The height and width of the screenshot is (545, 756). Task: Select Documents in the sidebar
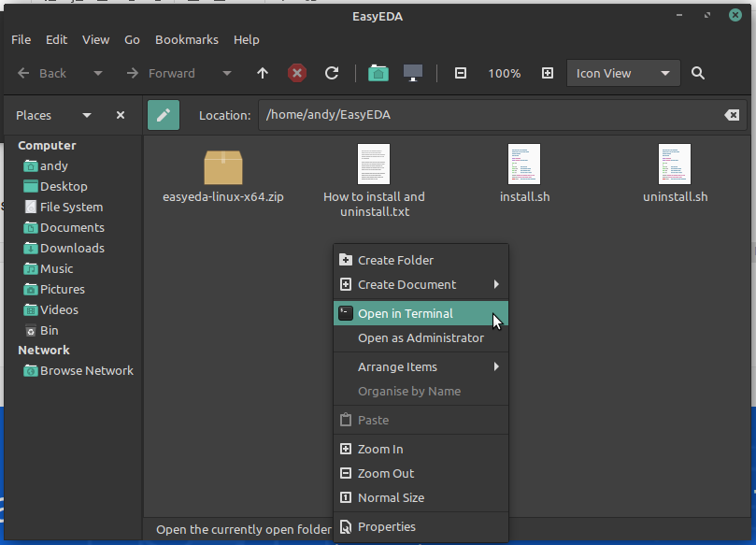64,228
